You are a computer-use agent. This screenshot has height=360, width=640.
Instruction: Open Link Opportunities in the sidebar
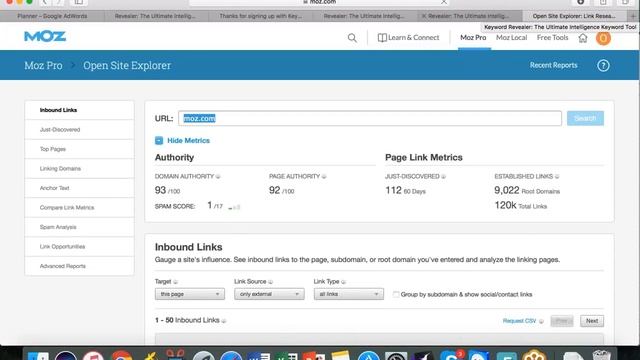[79, 247]
